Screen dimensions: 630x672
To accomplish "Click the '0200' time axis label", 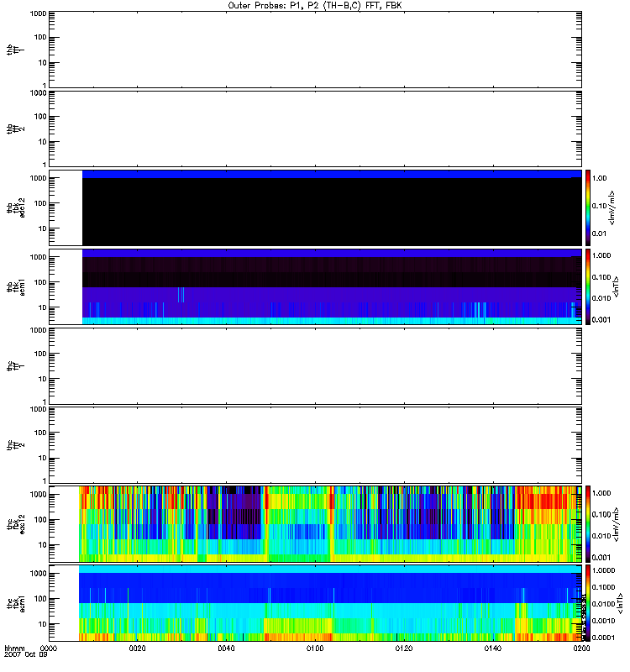I will pyautogui.click(x=581, y=648).
